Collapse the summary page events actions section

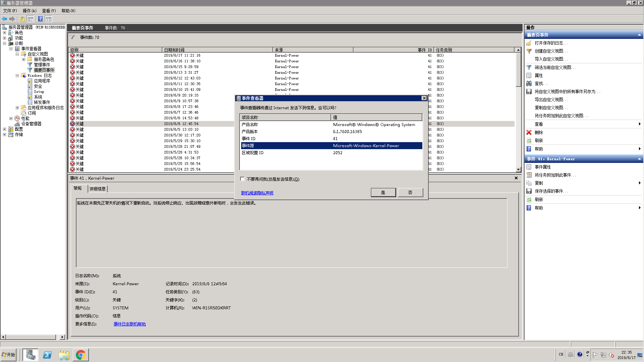639,35
